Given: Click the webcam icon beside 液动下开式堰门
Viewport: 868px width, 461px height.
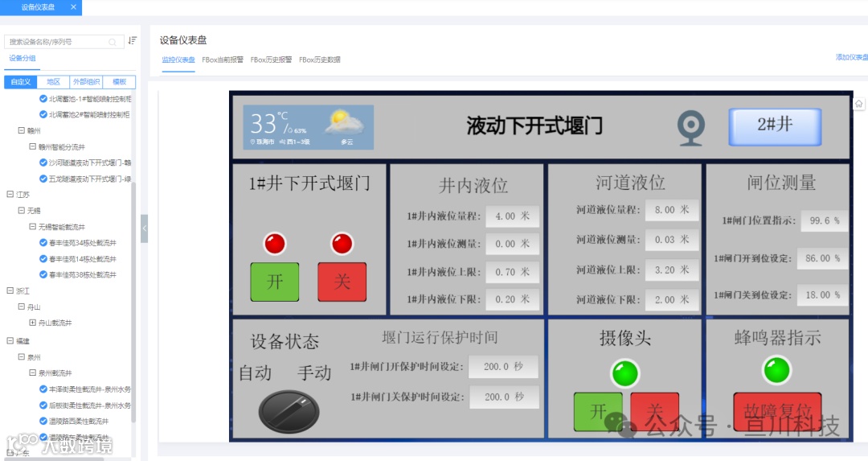Looking at the screenshot, I should click(691, 127).
